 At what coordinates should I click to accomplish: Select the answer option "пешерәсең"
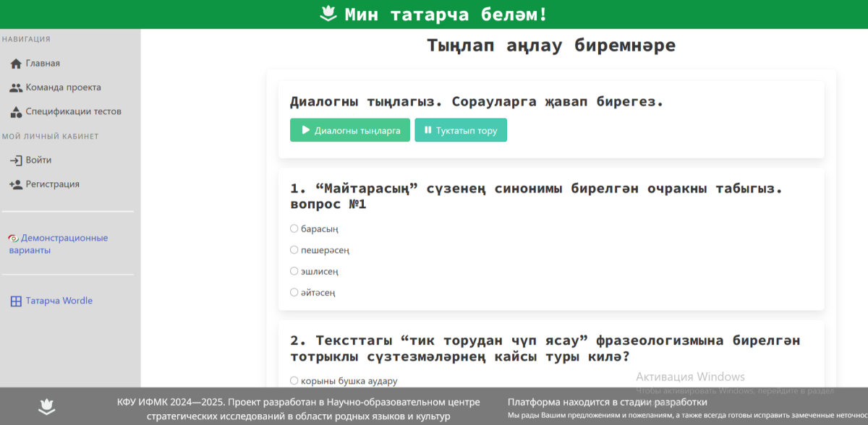(x=294, y=250)
